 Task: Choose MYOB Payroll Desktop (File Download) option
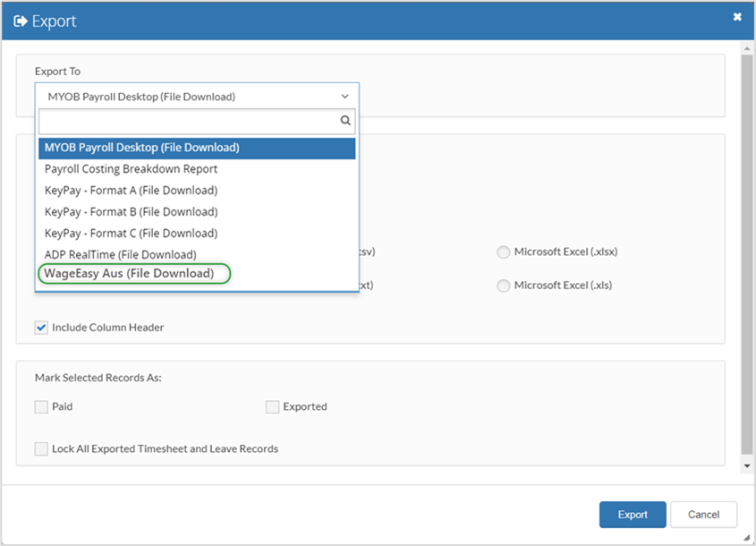197,148
